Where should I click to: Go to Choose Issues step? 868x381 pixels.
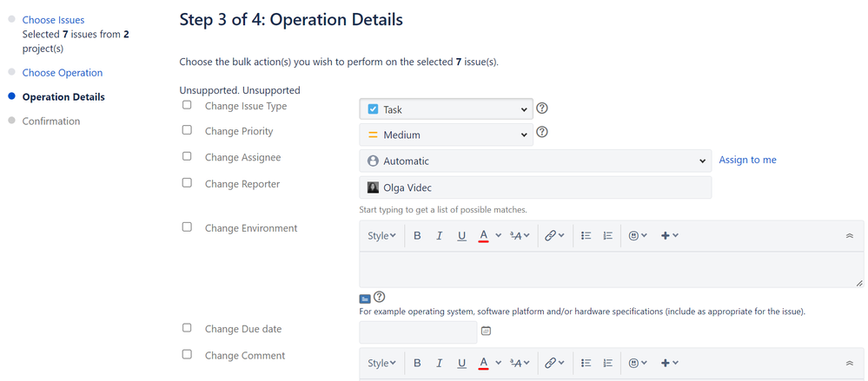point(53,20)
